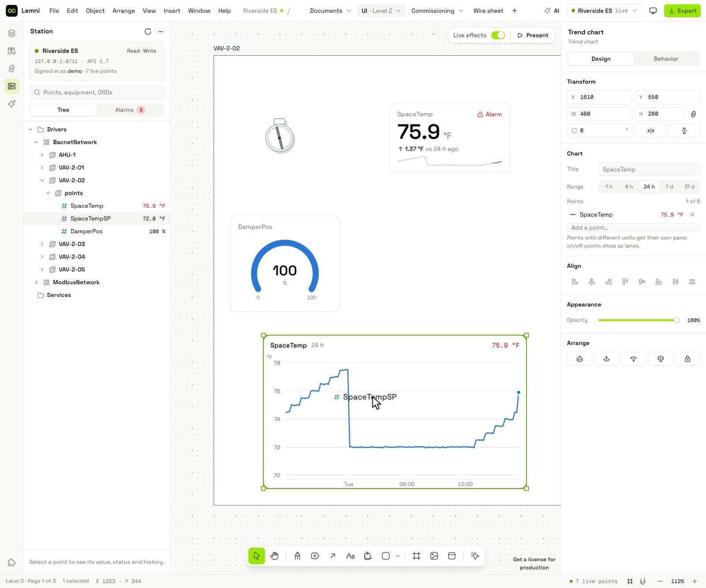Viewport: 706px width, 588px height.
Task: Select the Hand pan tool
Action: [274, 556]
